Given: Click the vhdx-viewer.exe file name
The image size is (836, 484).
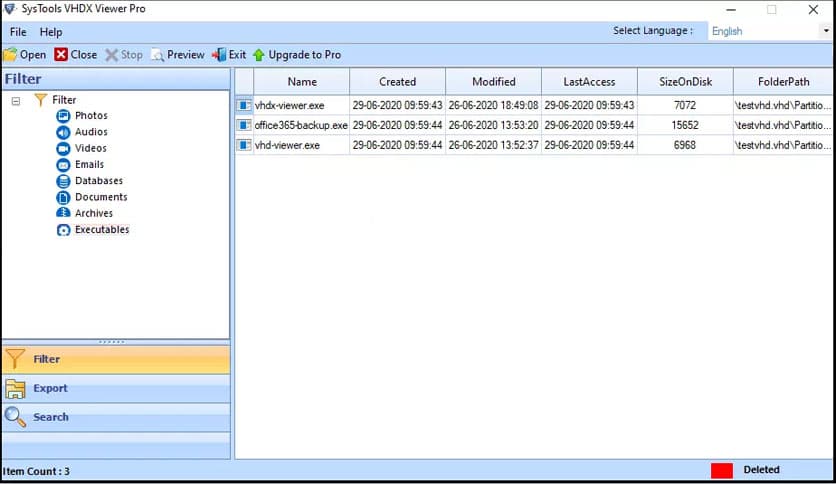Looking at the screenshot, I should (290, 106).
